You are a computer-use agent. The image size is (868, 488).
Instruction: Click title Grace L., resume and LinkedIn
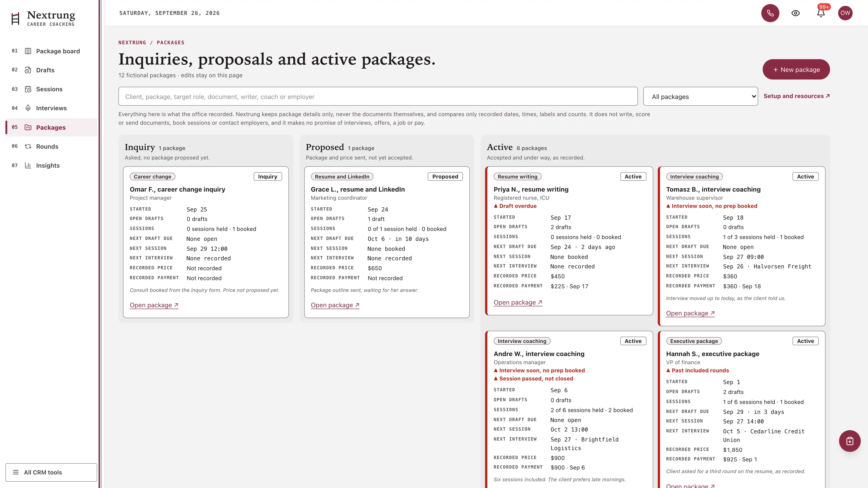click(358, 189)
